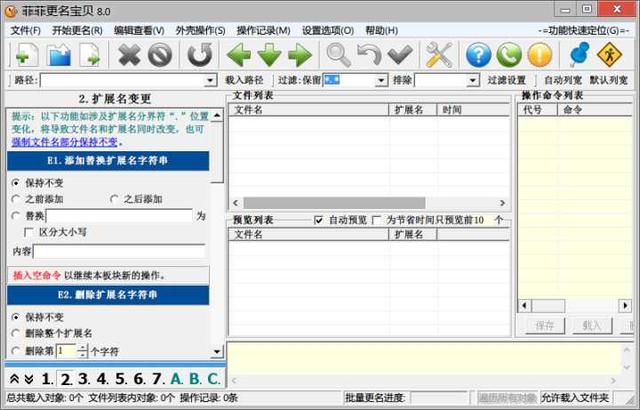Image resolution: width=640 pixels, height=410 pixels.
Task: Open the 帮助(H) menu
Action: coord(382,31)
